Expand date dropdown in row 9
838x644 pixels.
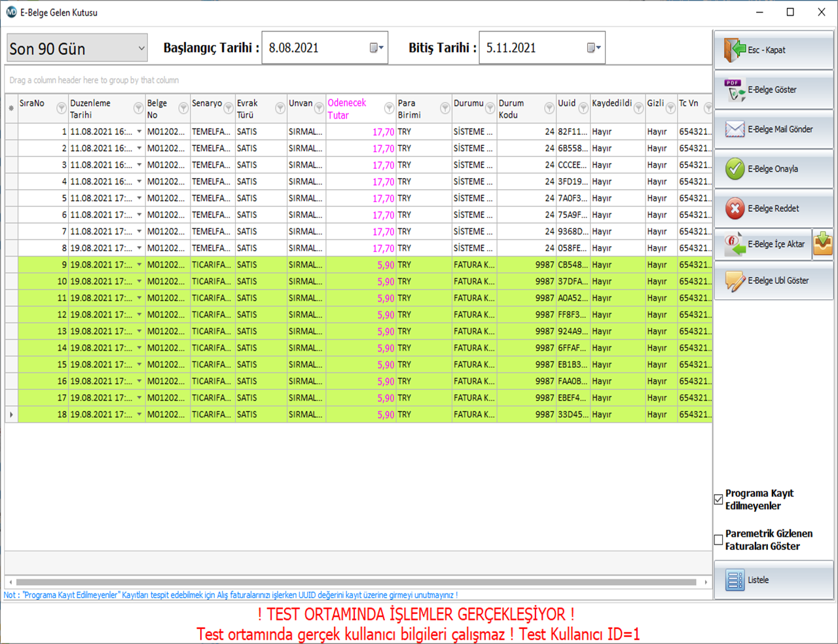139,265
